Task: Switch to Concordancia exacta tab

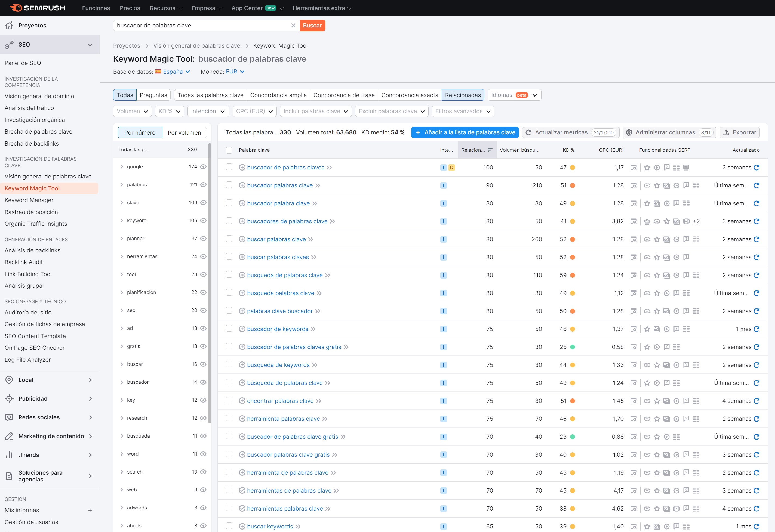Action: pos(410,95)
